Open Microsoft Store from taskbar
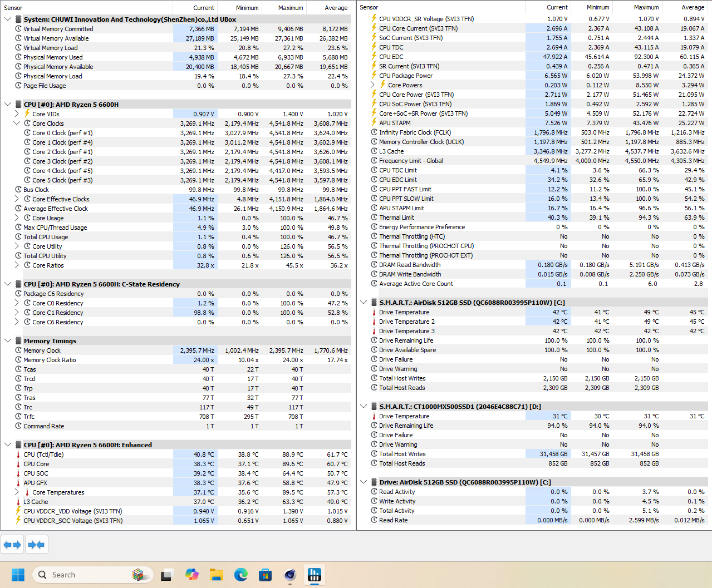This screenshot has height=588, width=712. pyautogui.click(x=266, y=575)
